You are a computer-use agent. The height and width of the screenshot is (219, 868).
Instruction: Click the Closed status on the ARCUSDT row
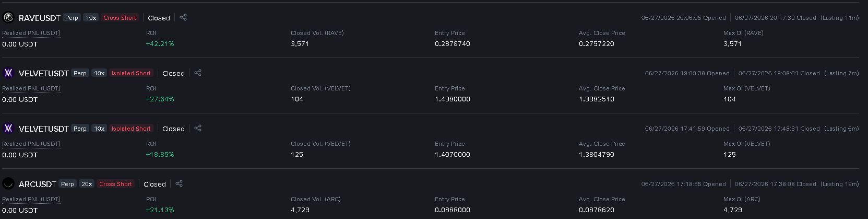154,184
